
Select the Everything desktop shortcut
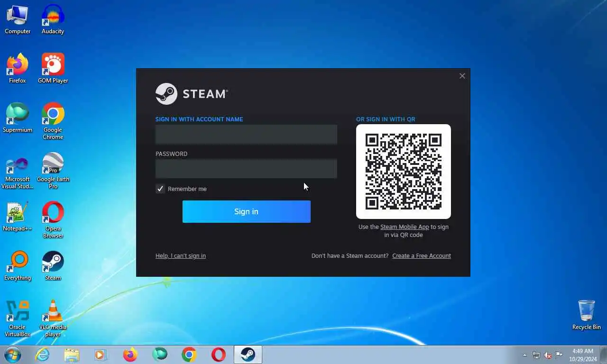tap(18, 266)
